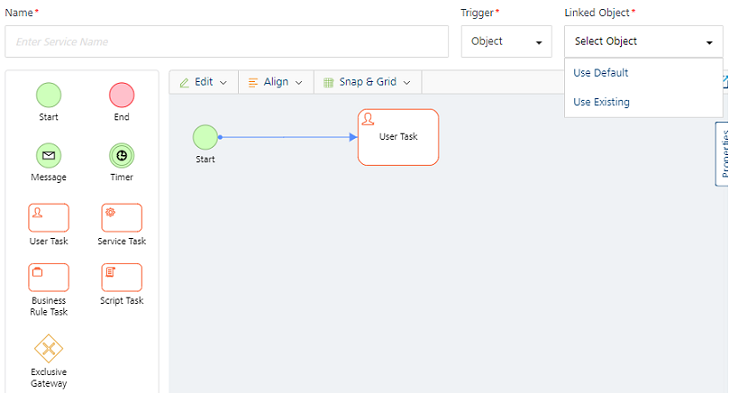Select the End event in the palette

click(x=122, y=95)
